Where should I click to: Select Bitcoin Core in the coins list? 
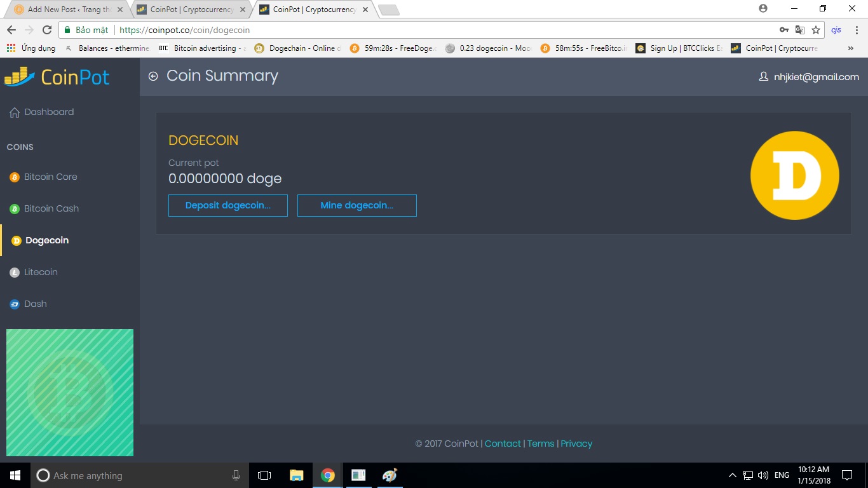44,177
